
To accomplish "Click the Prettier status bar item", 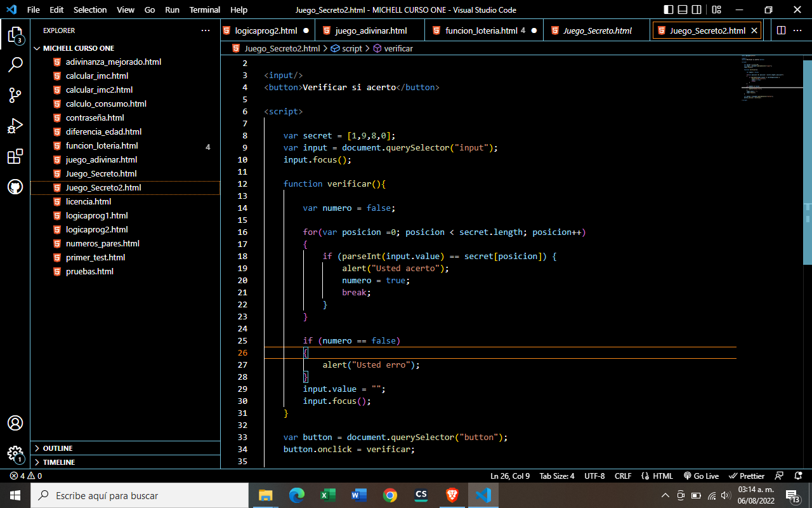I will click(x=747, y=476).
